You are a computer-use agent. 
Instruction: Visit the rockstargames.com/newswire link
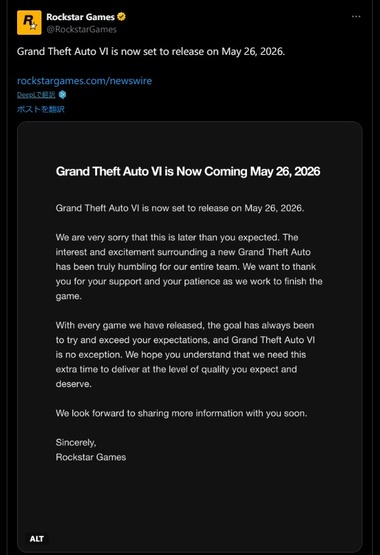tap(84, 81)
